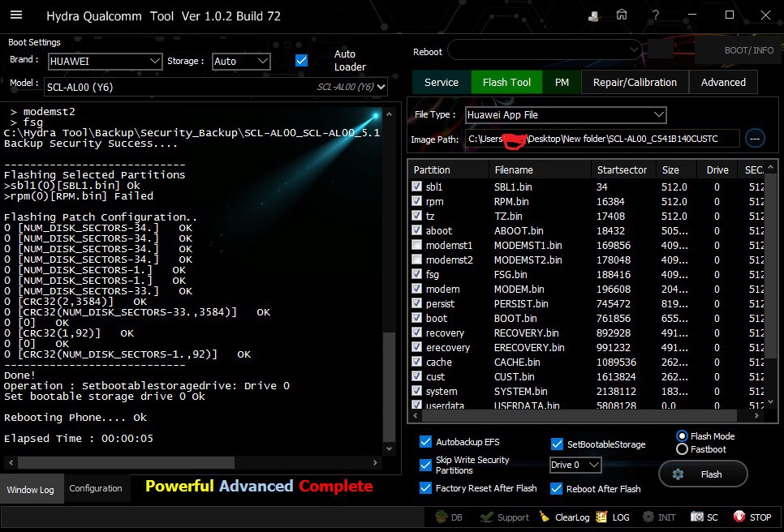Toggle SetBootableStorage checkbox
The width and height of the screenshot is (784, 532).
pyautogui.click(x=557, y=444)
